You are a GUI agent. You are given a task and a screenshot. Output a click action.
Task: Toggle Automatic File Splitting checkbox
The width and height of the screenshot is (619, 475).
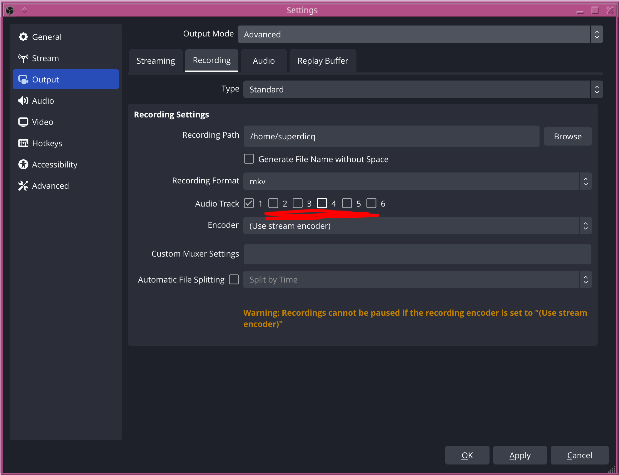pos(235,280)
